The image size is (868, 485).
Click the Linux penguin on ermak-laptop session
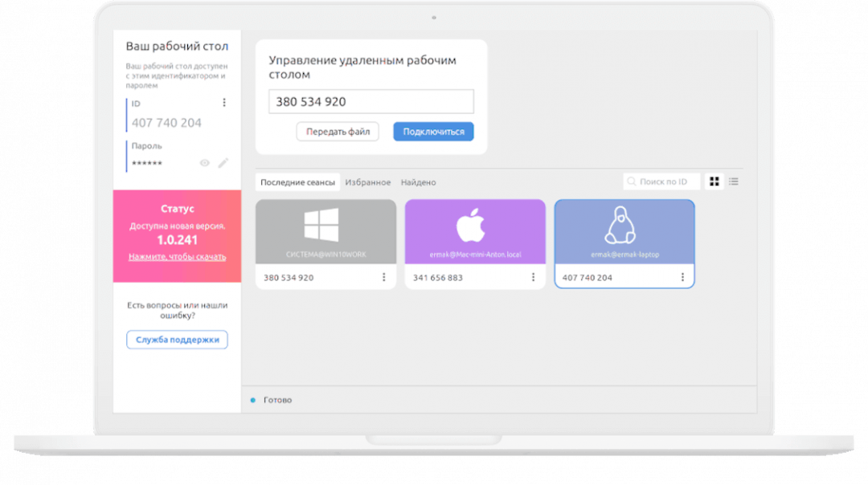pos(620,226)
